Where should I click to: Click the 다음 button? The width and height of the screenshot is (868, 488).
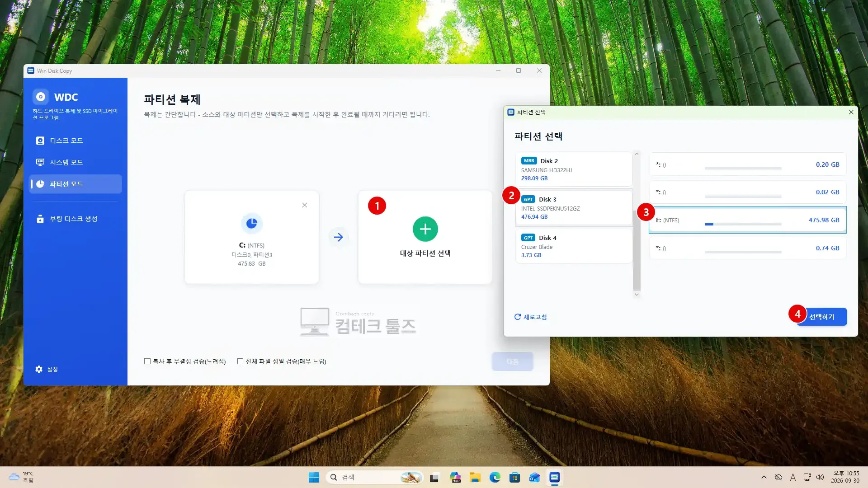coord(513,361)
